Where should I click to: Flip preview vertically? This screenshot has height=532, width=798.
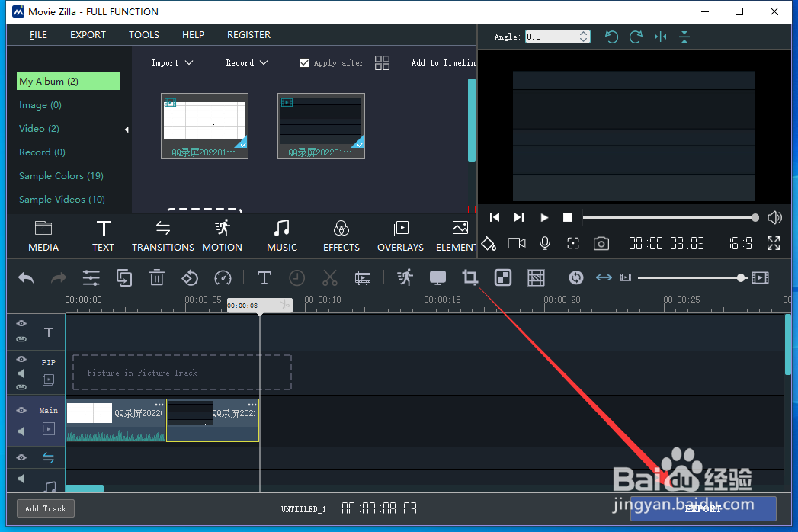(x=684, y=37)
